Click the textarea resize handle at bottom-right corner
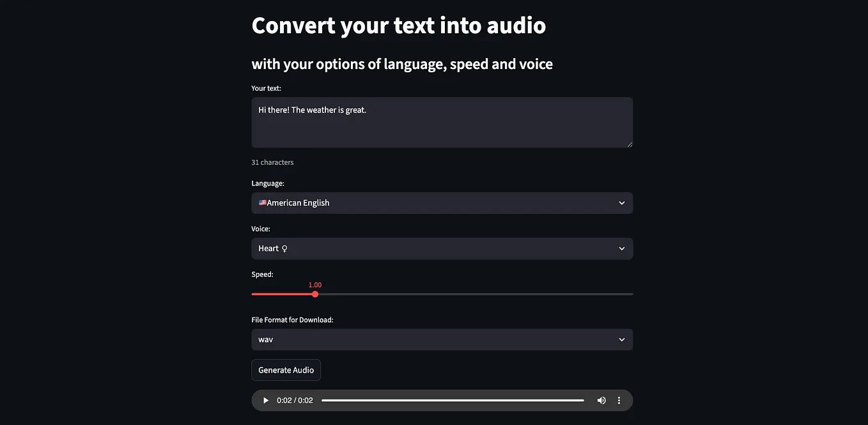 [x=630, y=144]
